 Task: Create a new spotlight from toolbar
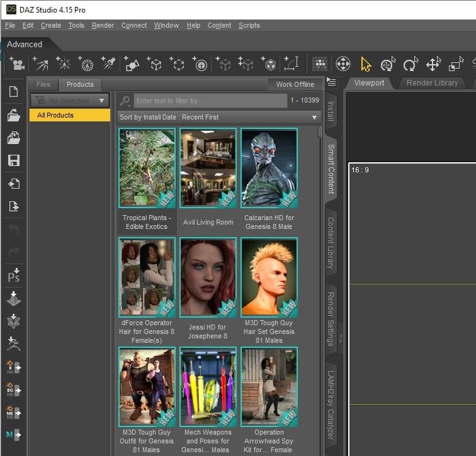[108, 64]
